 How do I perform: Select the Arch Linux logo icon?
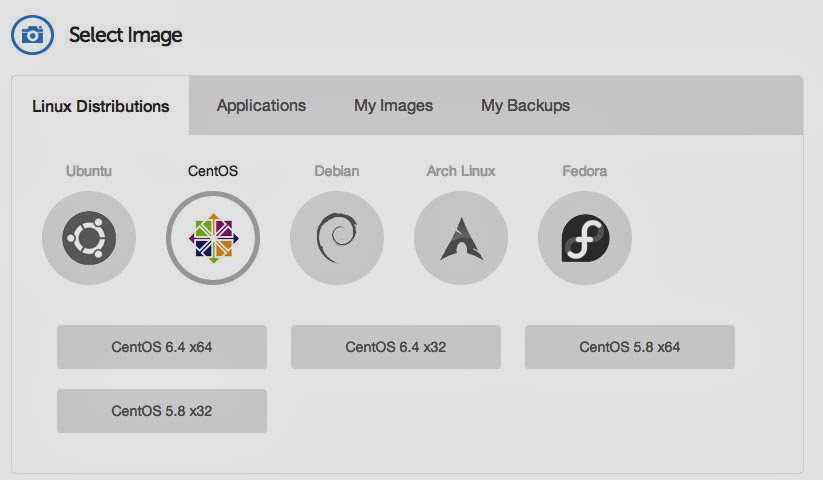tap(461, 238)
